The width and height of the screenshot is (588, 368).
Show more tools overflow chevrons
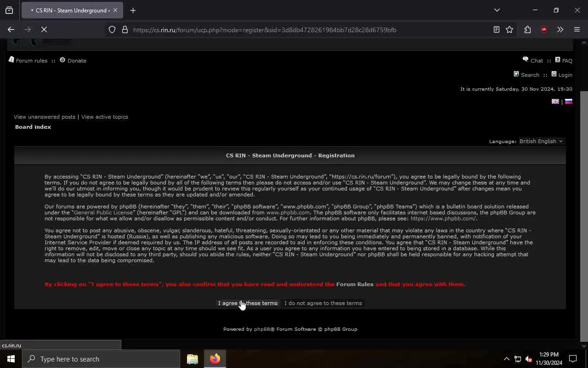pos(560,29)
